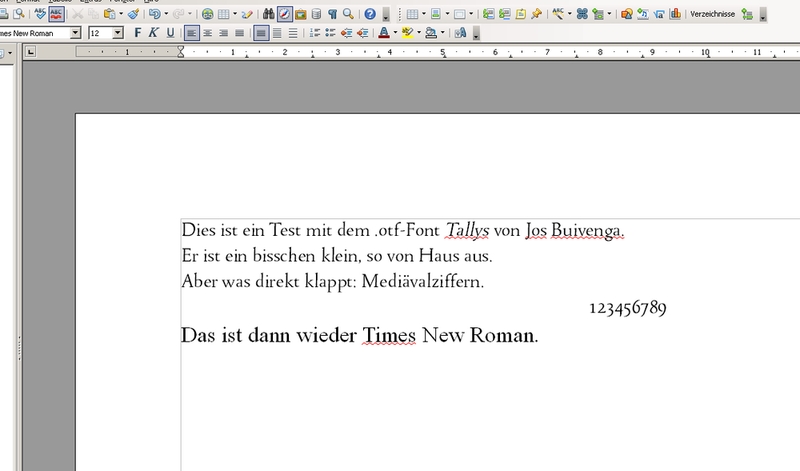Align the paragraph right
This screenshot has width=800, height=471.
tap(223, 33)
